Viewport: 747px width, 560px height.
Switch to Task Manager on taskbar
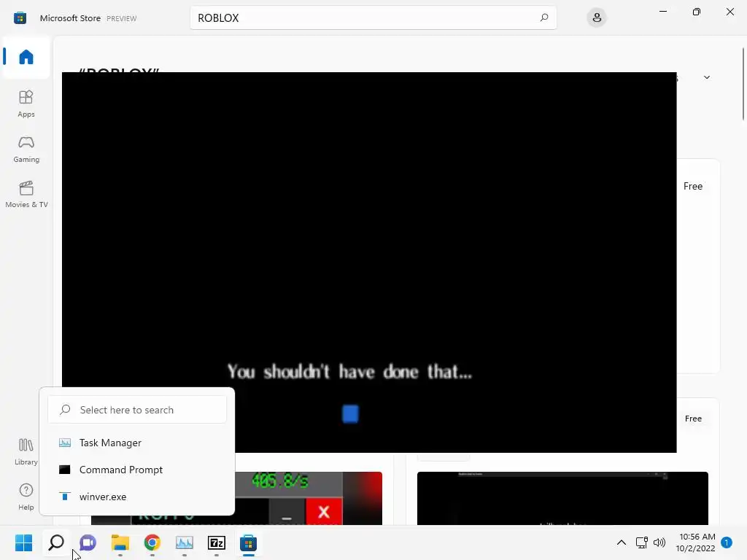[x=185, y=542]
